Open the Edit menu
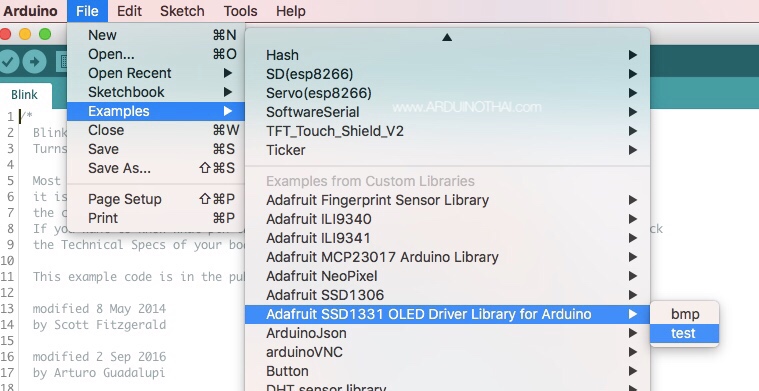The height and width of the screenshot is (391, 759). [129, 11]
